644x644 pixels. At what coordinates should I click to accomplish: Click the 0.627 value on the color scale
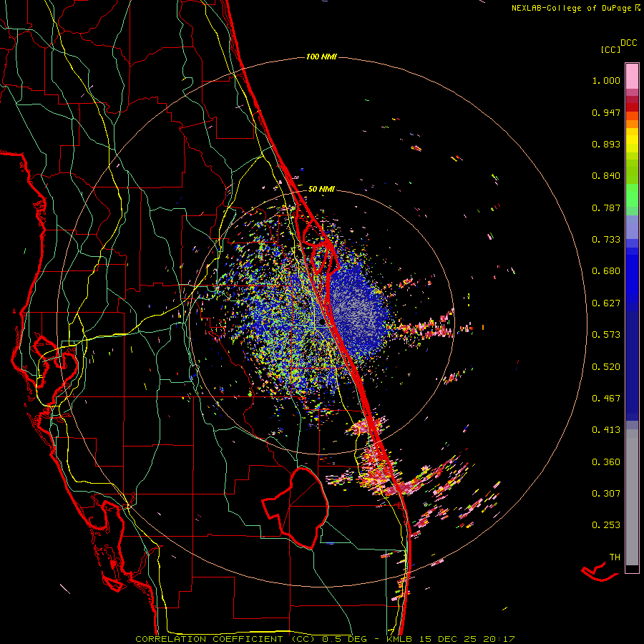pos(606,303)
